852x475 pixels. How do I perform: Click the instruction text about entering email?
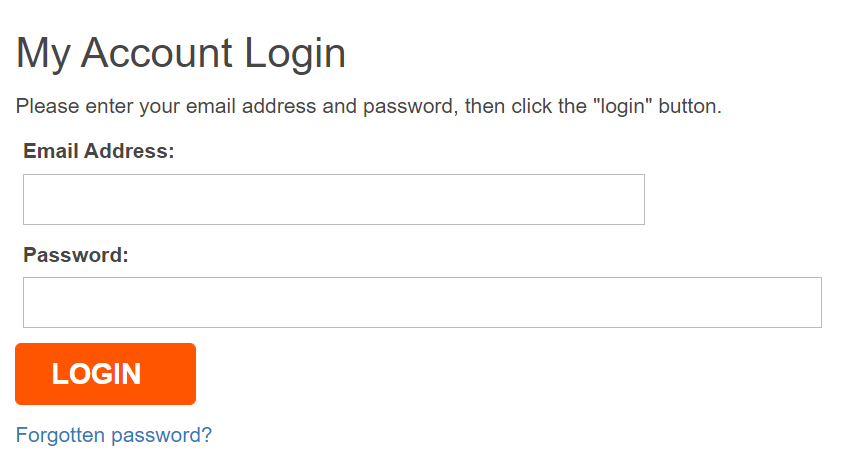(x=368, y=106)
